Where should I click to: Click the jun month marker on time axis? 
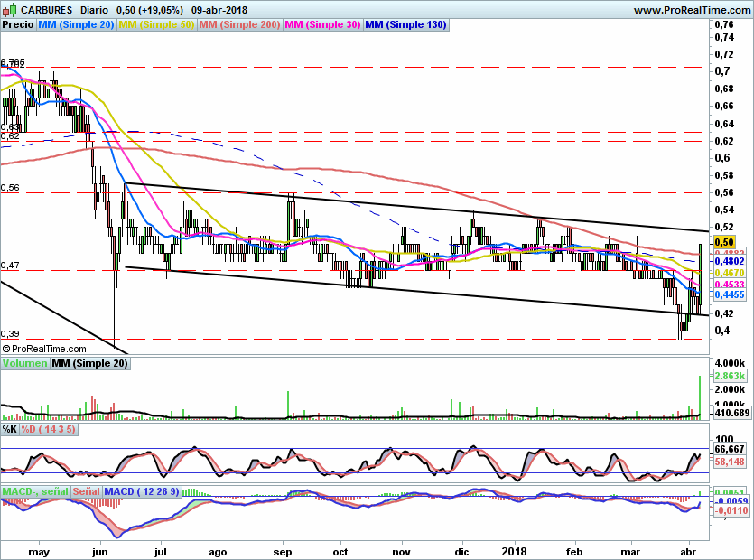[x=99, y=552]
